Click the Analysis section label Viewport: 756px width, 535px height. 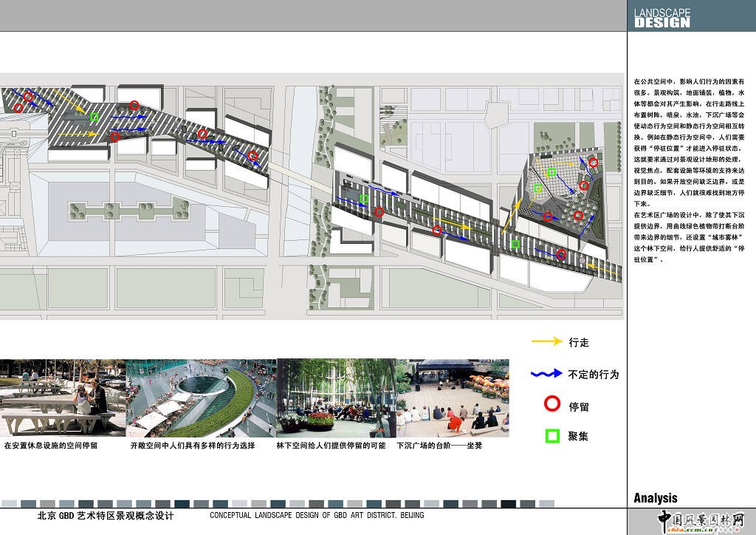pyautogui.click(x=655, y=498)
